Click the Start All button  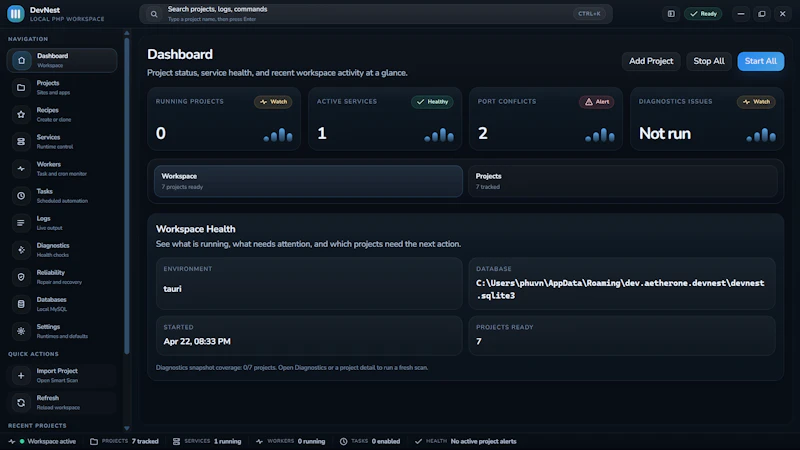[761, 61]
